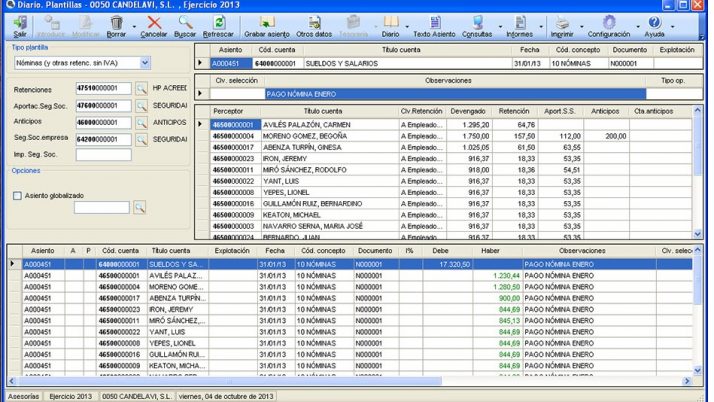Click the Aport.S.S. column header
Viewport: 714px width, 402px height.
coord(560,111)
